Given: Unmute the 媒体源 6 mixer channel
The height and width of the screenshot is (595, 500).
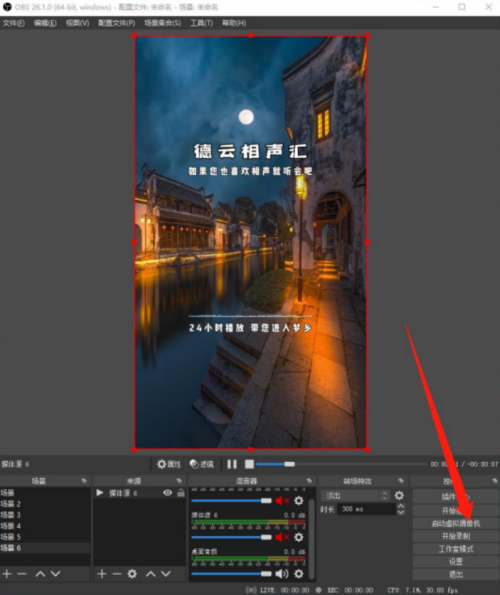Looking at the screenshot, I should point(282,537).
